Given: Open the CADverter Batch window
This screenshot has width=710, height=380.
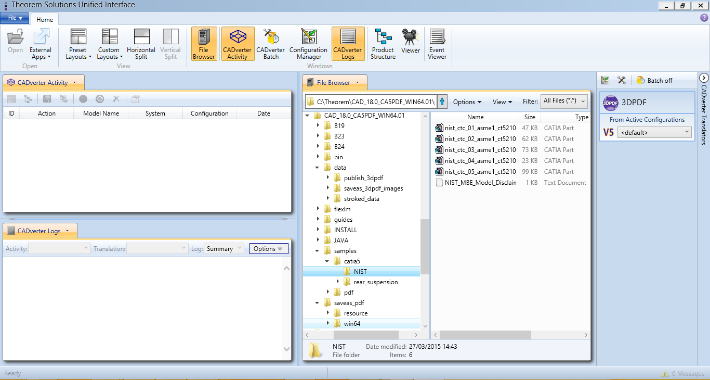Looking at the screenshot, I should 271,44.
